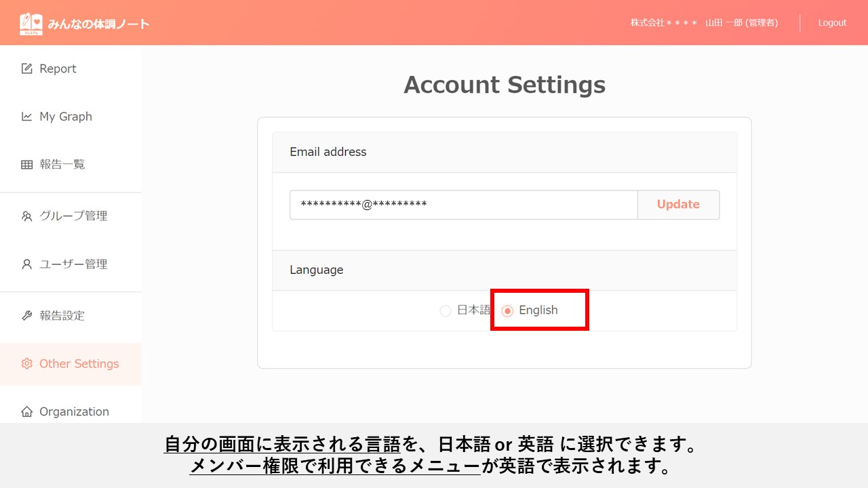Select the 日本語 language radio button

click(446, 311)
